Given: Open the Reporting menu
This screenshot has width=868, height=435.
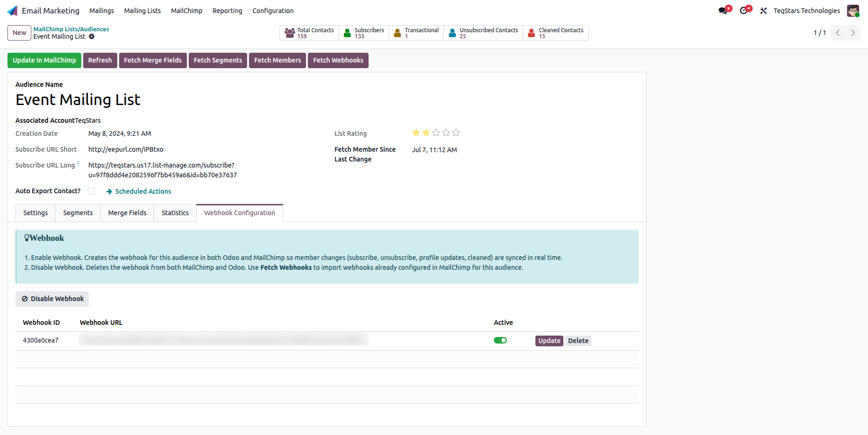Looking at the screenshot, I should [228, 11].
